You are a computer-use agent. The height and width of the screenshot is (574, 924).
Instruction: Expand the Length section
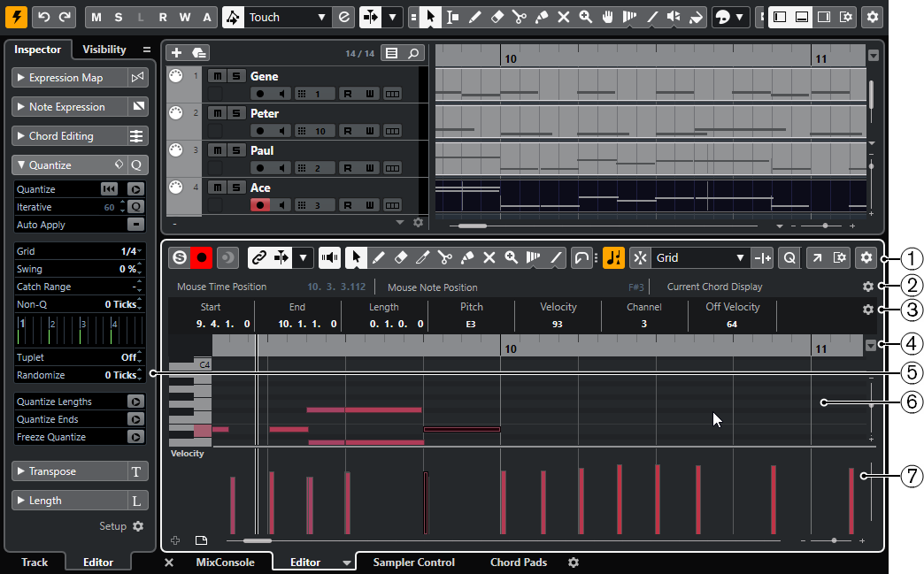tap(20, 501)
